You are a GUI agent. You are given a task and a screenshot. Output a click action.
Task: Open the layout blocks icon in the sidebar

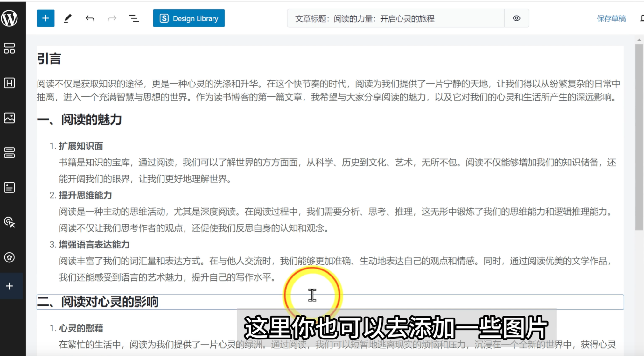point(10,48)
